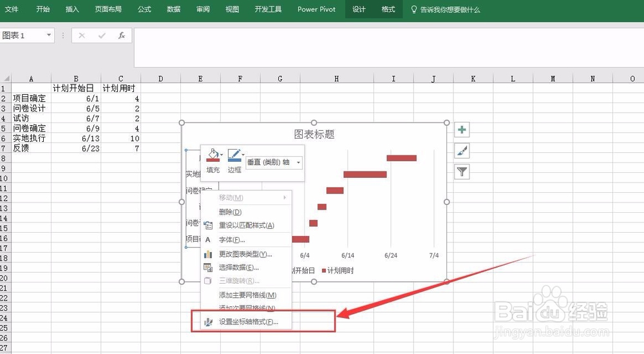Click the chart elements plus icon

(x=462, y=130)
